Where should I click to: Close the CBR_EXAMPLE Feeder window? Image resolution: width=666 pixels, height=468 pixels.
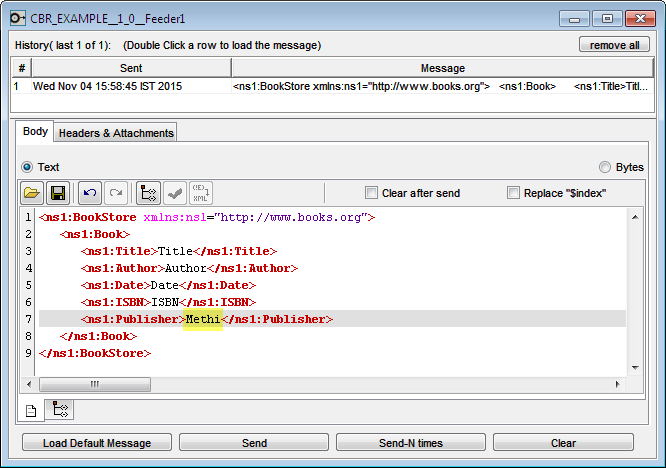click(x=641, y=19)
